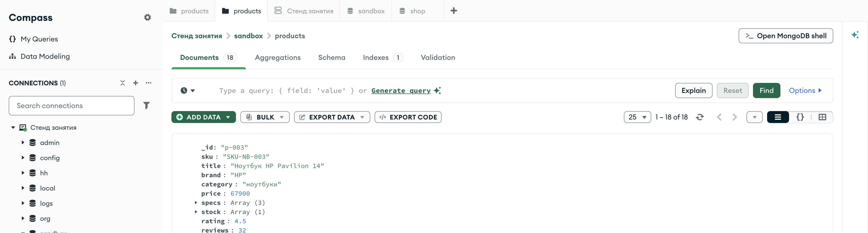This screenshot has height=233, width=868.
Task: Click sandbox in the breadcrumb
Action: 248,36
